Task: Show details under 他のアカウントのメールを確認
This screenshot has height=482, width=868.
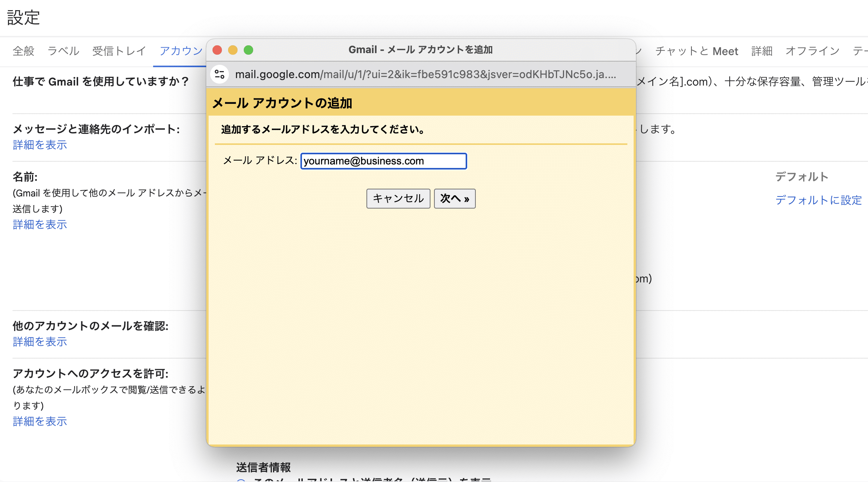Action: [39, 342]
